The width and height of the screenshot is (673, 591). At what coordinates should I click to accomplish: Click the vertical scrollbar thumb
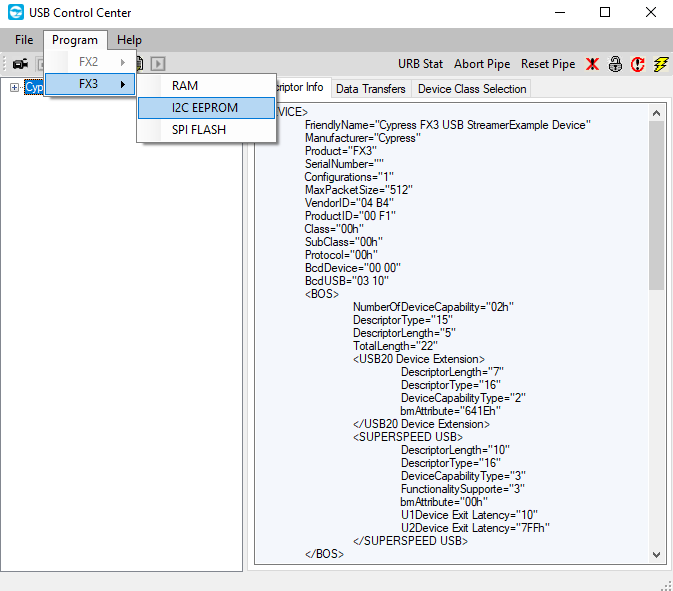(x=656, y=206)
